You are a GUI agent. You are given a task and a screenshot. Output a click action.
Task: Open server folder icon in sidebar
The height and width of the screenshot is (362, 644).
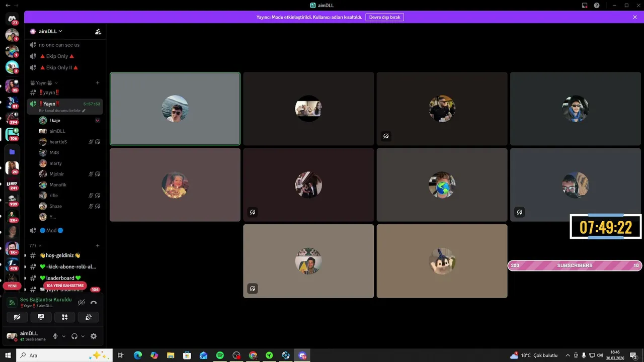pos(12,152)
